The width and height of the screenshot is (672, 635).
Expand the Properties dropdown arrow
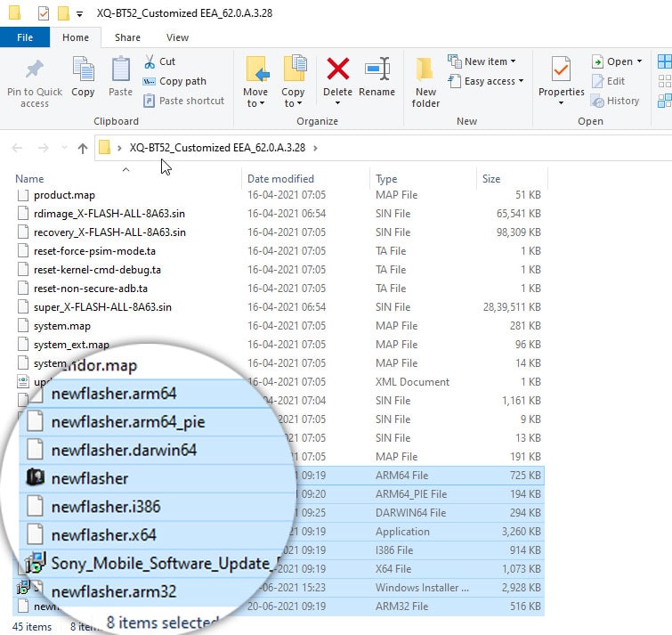pos(561,103)
